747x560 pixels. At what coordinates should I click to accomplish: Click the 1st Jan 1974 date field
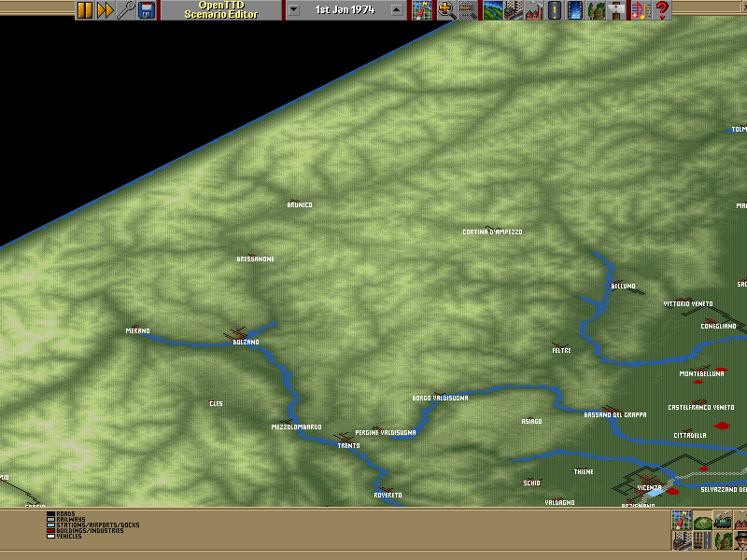click(x=345, y=9)
